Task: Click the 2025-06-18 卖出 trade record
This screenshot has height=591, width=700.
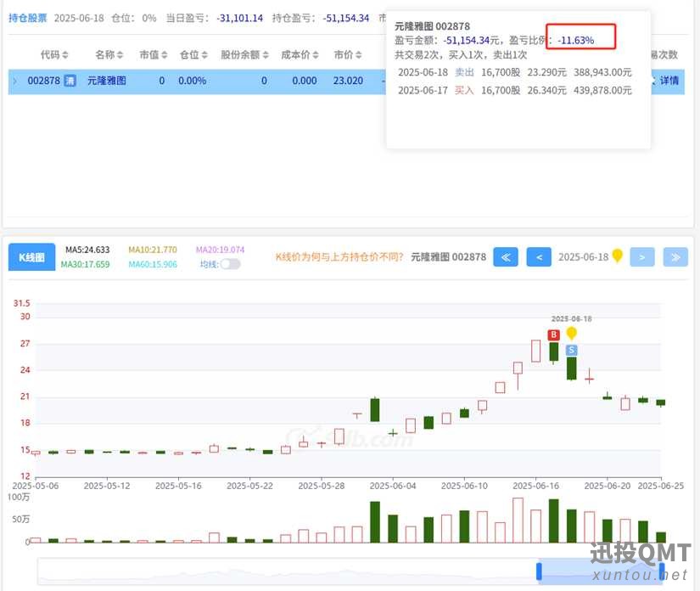Action: (x=515, y=72)
